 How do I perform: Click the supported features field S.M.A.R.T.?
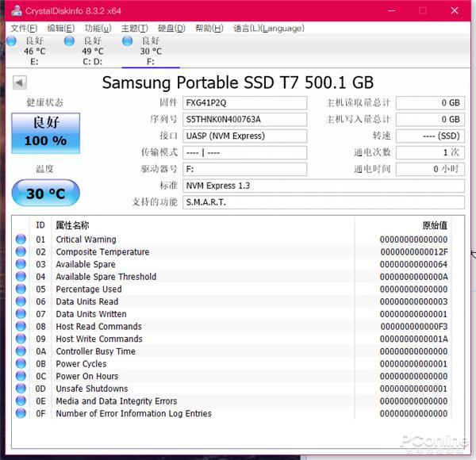pyautogui.click(x=324, y=202)
